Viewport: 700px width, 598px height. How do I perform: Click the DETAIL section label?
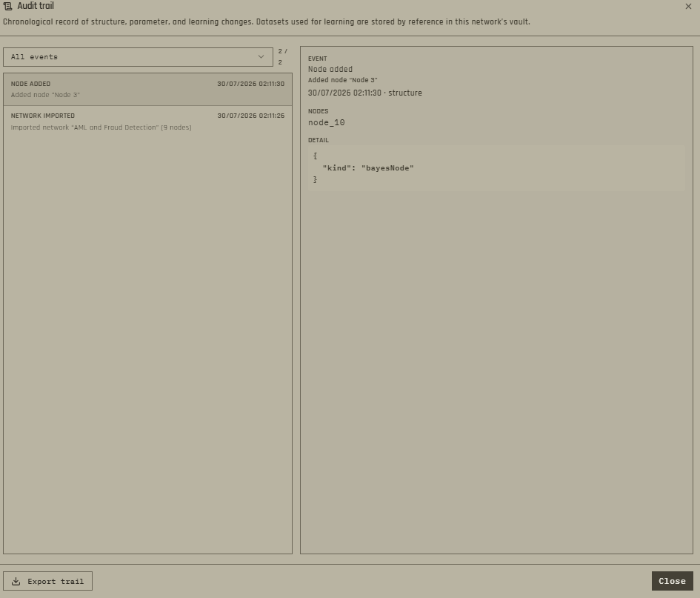(x=319, y=140)
